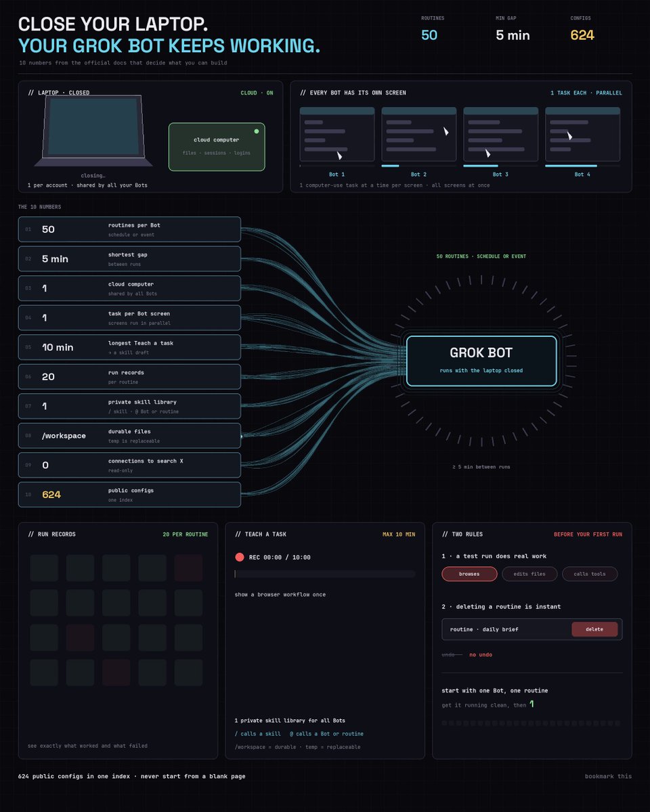Select the "edits files" pill button
The image size is (650, 812).
(529, 574)
